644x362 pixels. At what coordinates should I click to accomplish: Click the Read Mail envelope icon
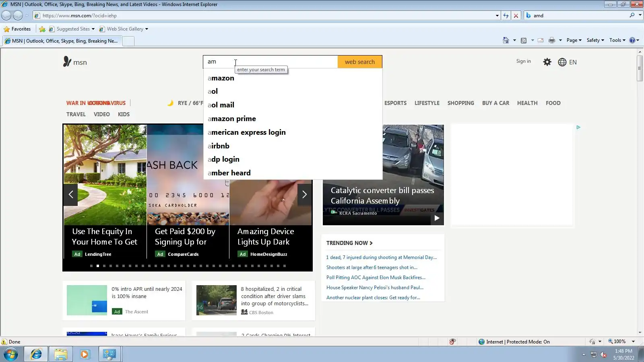[x=541, y=40]
